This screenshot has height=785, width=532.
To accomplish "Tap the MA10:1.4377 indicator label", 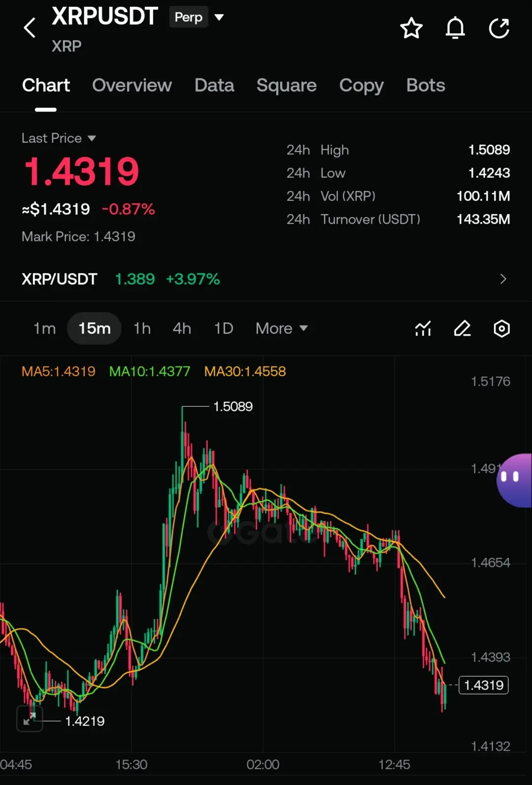I will [150, 371].
